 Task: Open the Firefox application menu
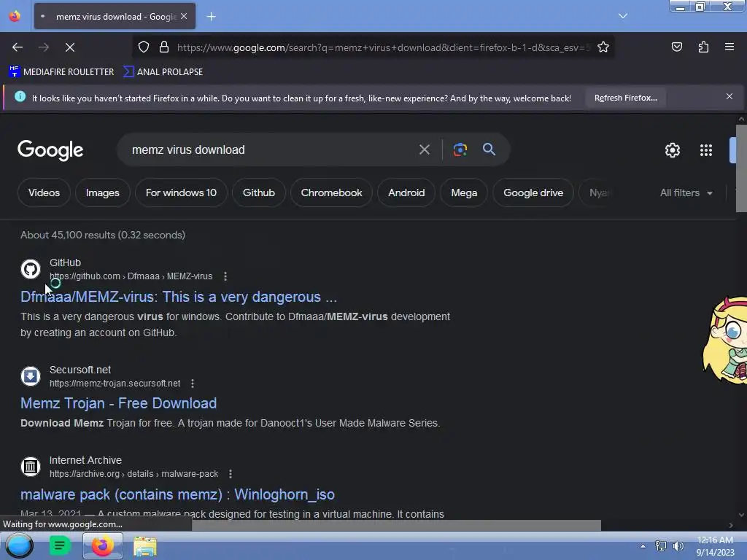(729, 47)
